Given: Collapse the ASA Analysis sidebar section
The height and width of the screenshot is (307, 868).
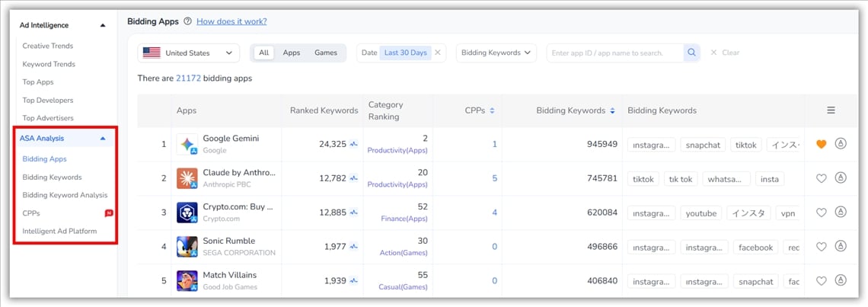Looking at the screenshot, I should coord(103,139).
